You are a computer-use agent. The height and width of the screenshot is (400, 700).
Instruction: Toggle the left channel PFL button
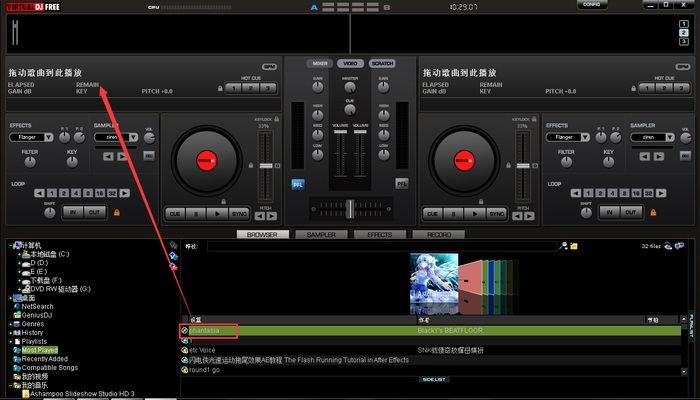tap(298, 184)
